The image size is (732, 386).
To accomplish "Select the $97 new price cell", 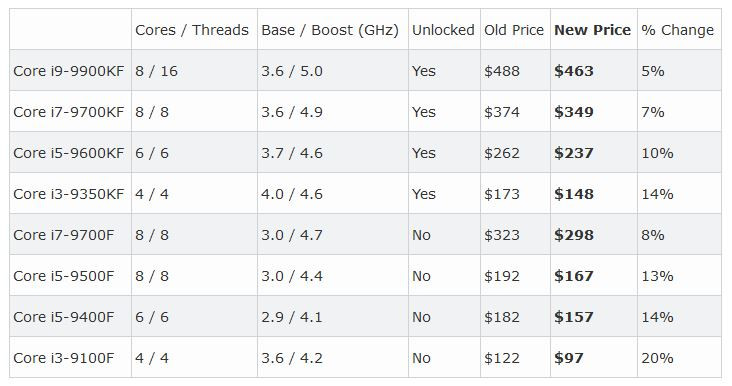I will 569,358.
